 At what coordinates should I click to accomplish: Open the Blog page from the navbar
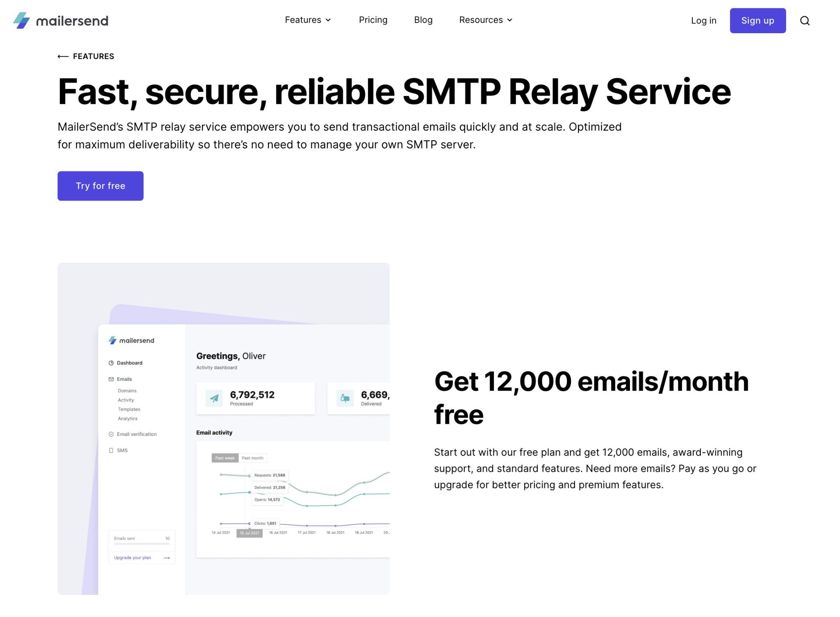click(423, 20)
